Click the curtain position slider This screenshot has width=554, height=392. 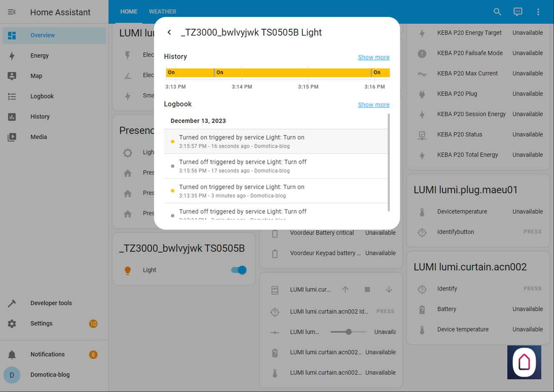click(348, 332)
